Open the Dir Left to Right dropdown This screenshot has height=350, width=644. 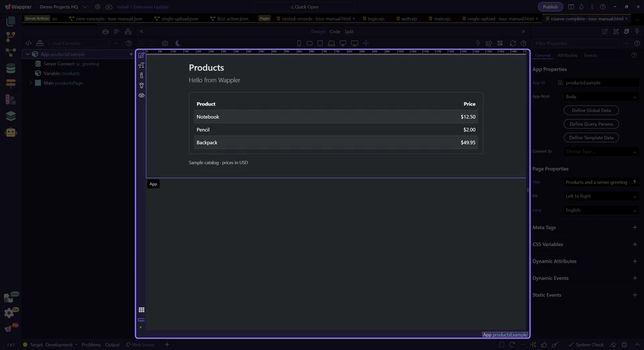coord(601,196)
